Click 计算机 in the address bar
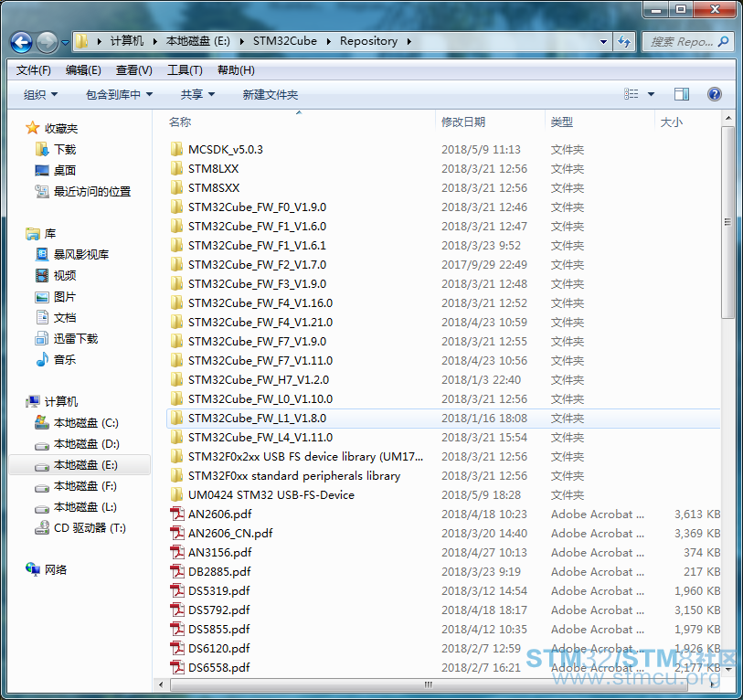Viewport: 743px width, 700px height. pos(126,41)
